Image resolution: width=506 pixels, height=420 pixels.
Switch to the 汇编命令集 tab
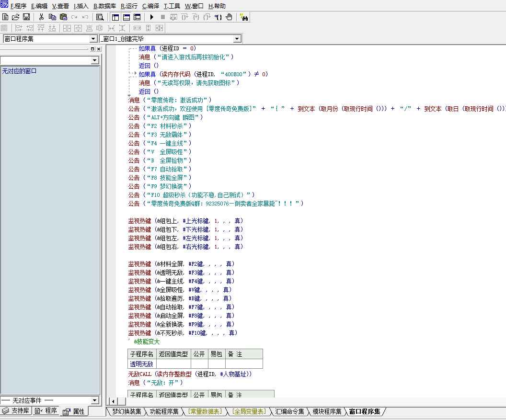[x=289, y=411]
